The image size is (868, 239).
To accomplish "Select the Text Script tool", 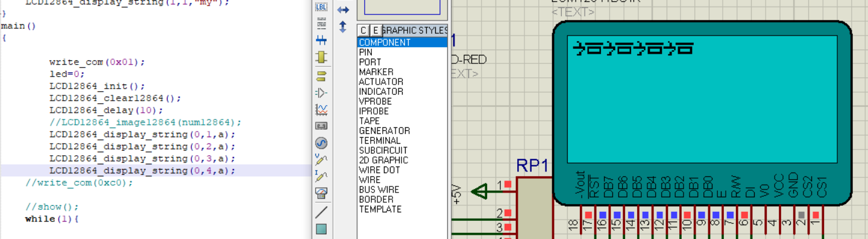I will pos(321,24).
